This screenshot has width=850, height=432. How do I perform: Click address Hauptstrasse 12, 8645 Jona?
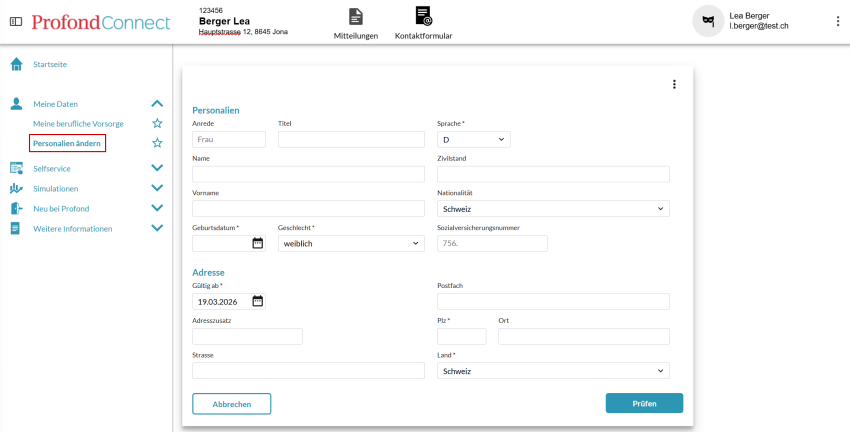pos(243,32)
